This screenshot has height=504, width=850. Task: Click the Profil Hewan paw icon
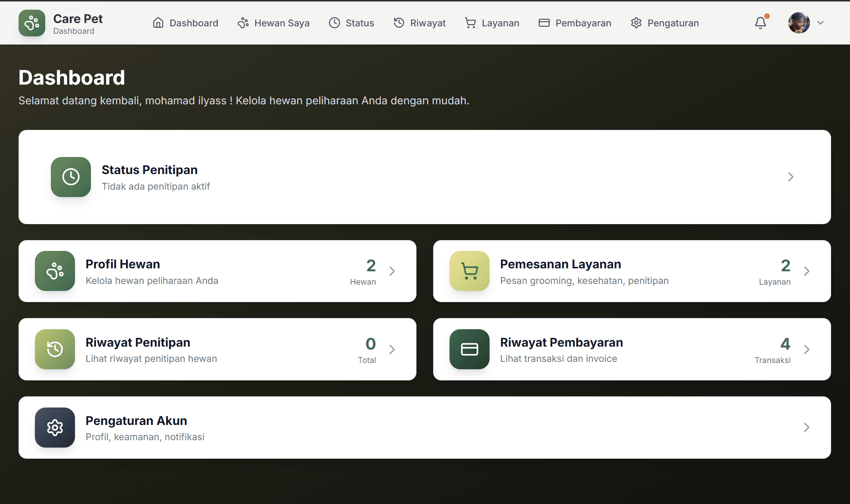pyautogui.click(x=55, y=271)
